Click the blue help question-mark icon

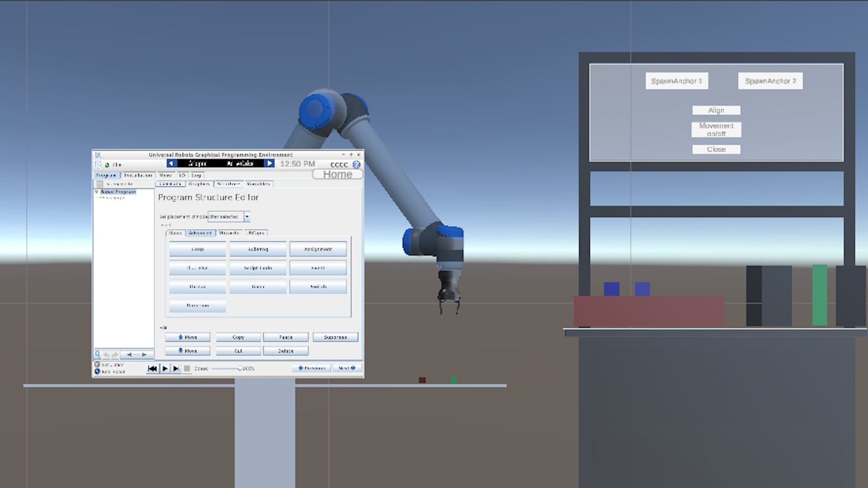356,164
